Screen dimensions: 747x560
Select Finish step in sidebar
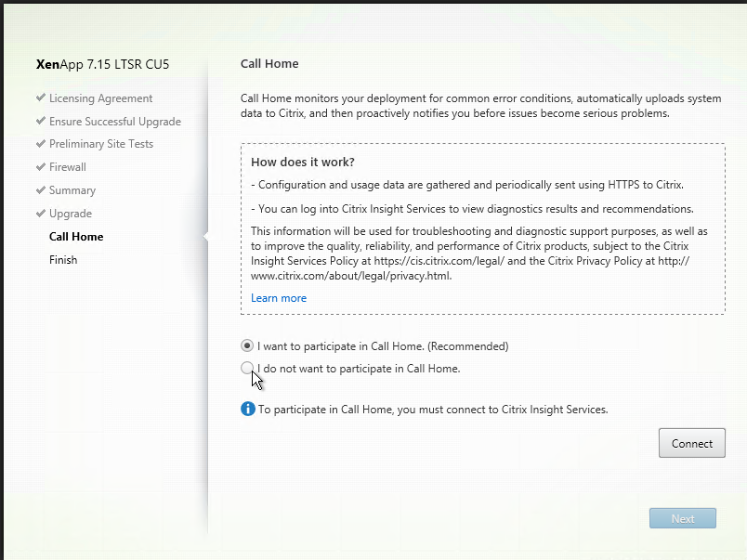pyautogui.click(x=63, y=259)
